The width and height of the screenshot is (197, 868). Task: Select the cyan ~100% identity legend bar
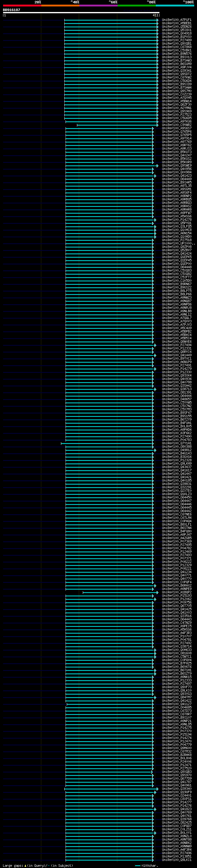pyautogui.click(x=175, y=6)
